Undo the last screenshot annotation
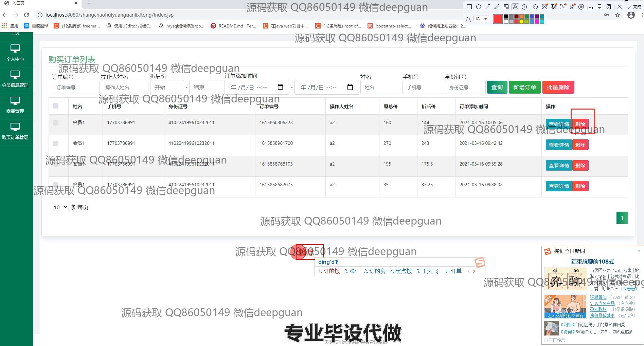 (x=535, y=7)
